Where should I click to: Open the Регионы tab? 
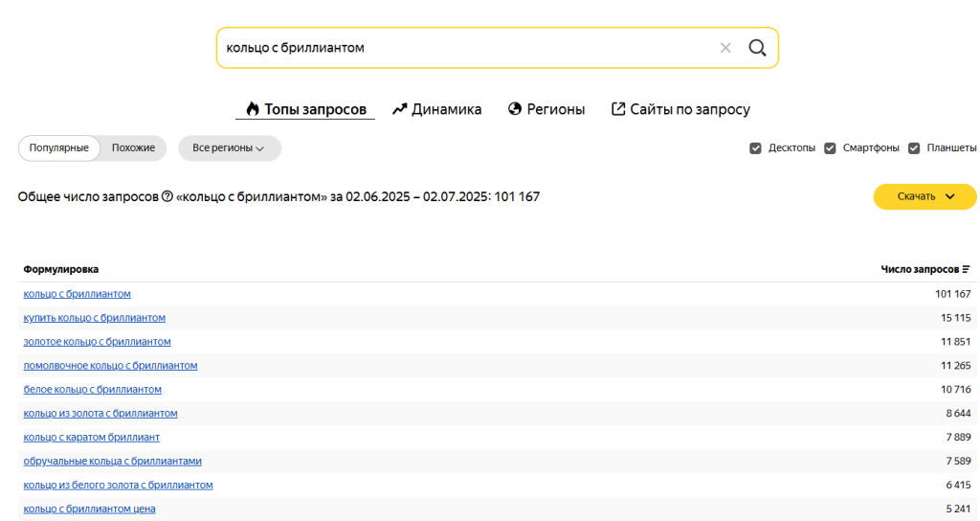546,109
